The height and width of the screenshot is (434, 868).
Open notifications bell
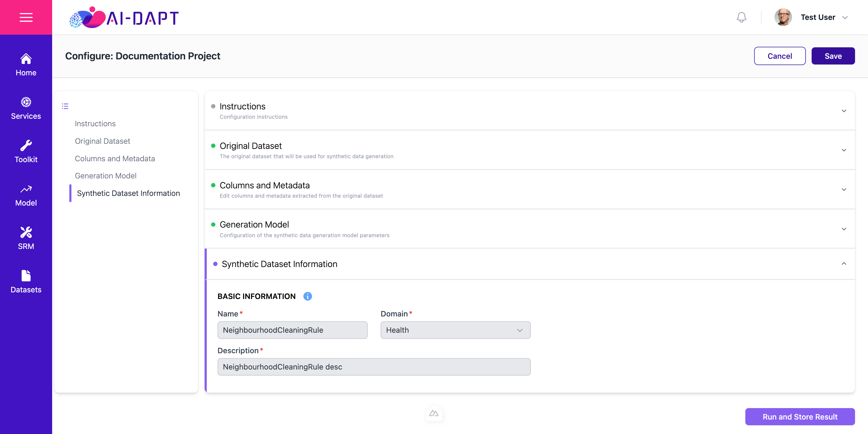point(741,17)
